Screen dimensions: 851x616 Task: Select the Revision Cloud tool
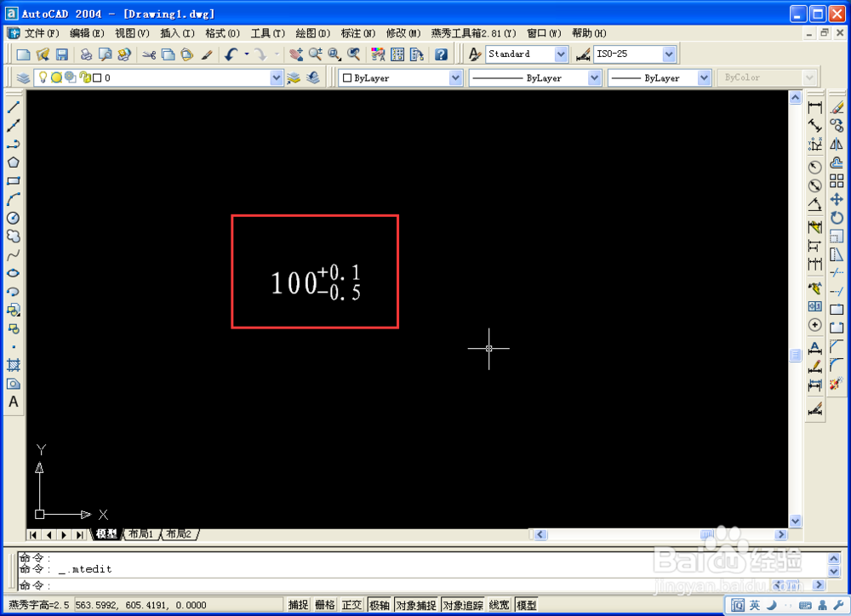click(x=14, y=236)
